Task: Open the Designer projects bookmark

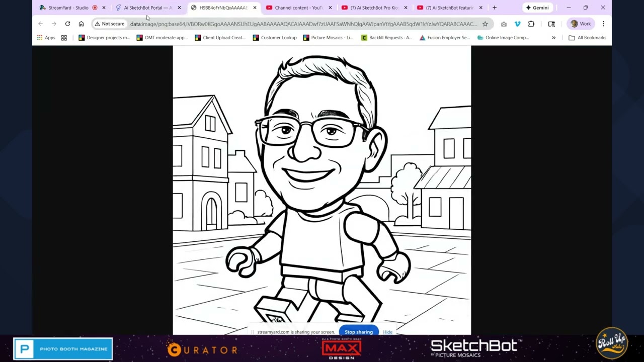Action: pyautogui.click(x=104, y=38)
